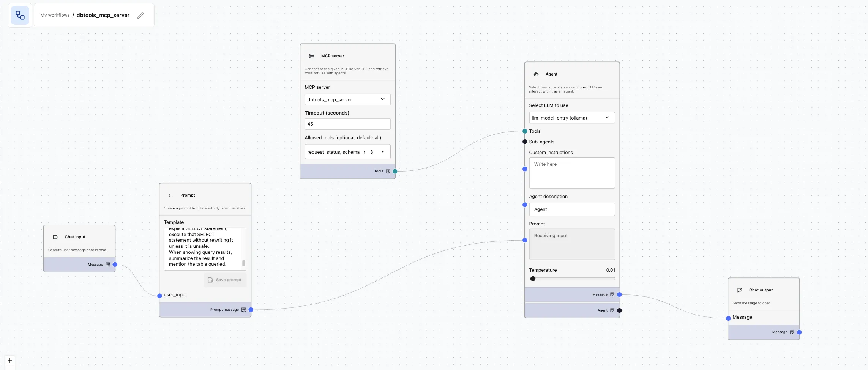This screenshot has height=370, width=868.
Task: Inspect Prompt message output icon
Action: coord(243,310)
